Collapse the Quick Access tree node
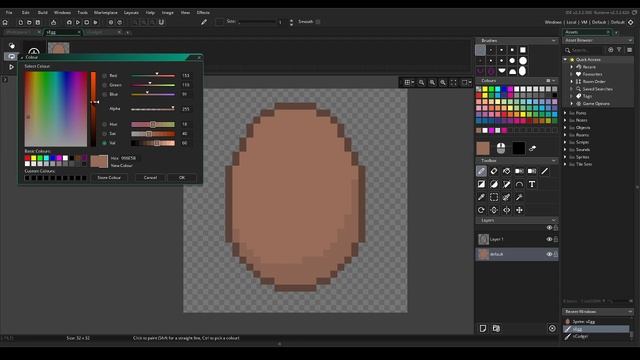Screen dimensions: 640x360 click(565, 60)
